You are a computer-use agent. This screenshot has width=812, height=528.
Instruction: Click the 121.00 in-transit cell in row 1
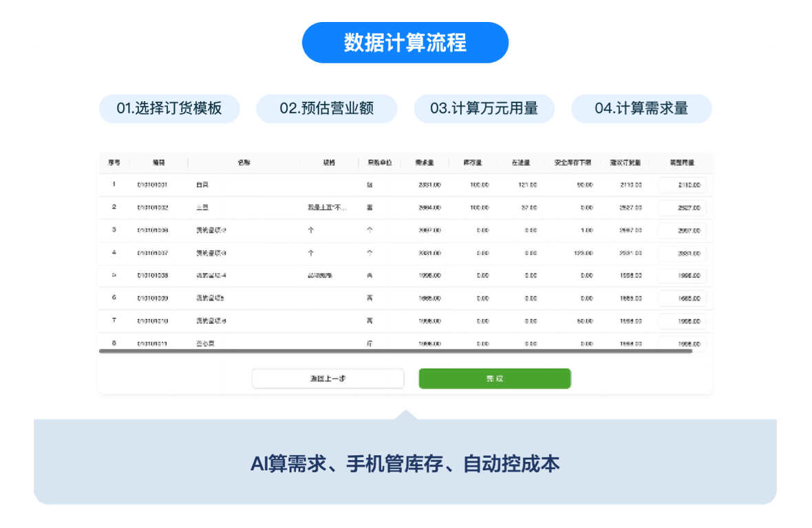[528, 185]
